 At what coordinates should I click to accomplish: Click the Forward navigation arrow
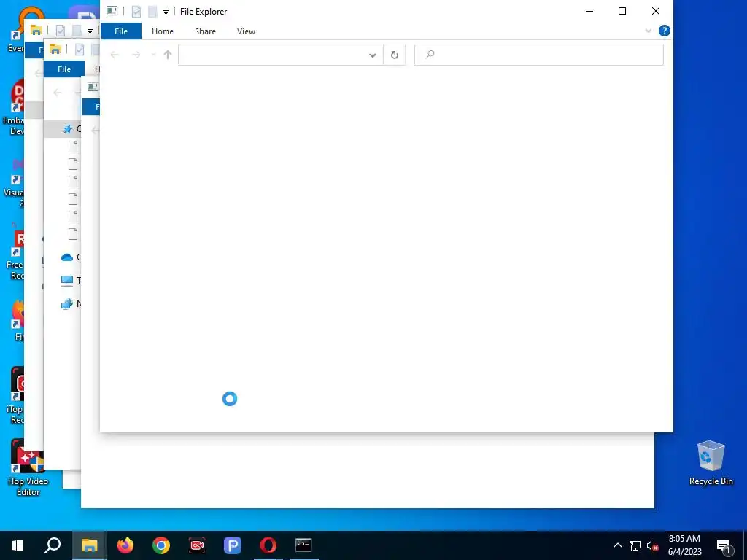pyautogui.click(x=136, y=55)
